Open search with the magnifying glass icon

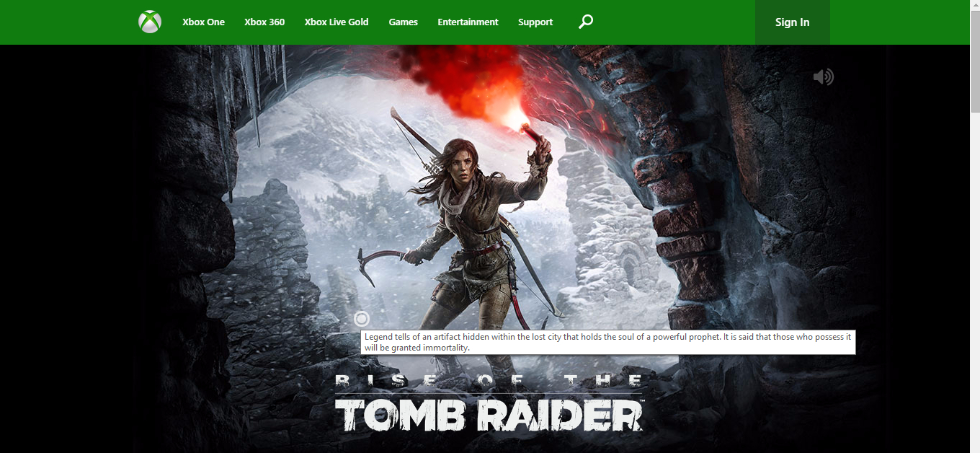tap(586, 22)
